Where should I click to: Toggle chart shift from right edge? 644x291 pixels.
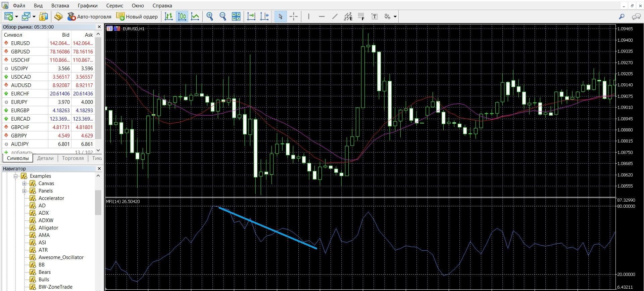[x=264, y=16]
